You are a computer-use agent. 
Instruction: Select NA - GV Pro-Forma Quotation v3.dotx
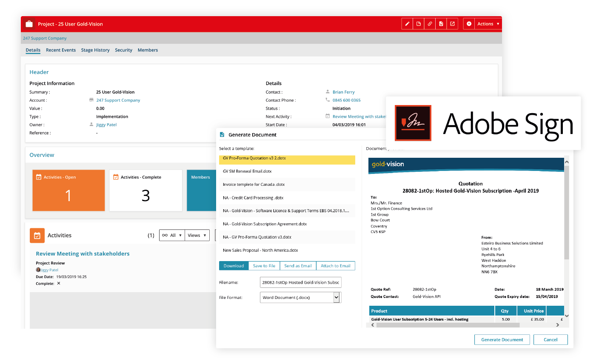[287, 237]
